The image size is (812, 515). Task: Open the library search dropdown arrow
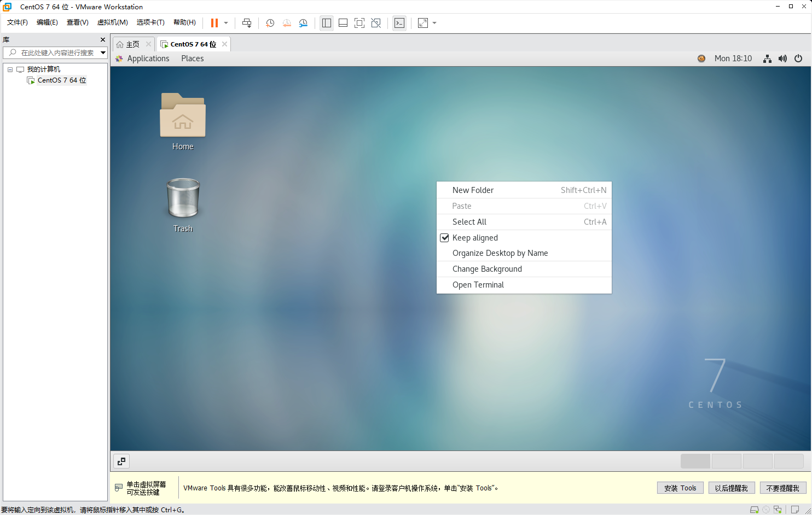pos(103,52)
